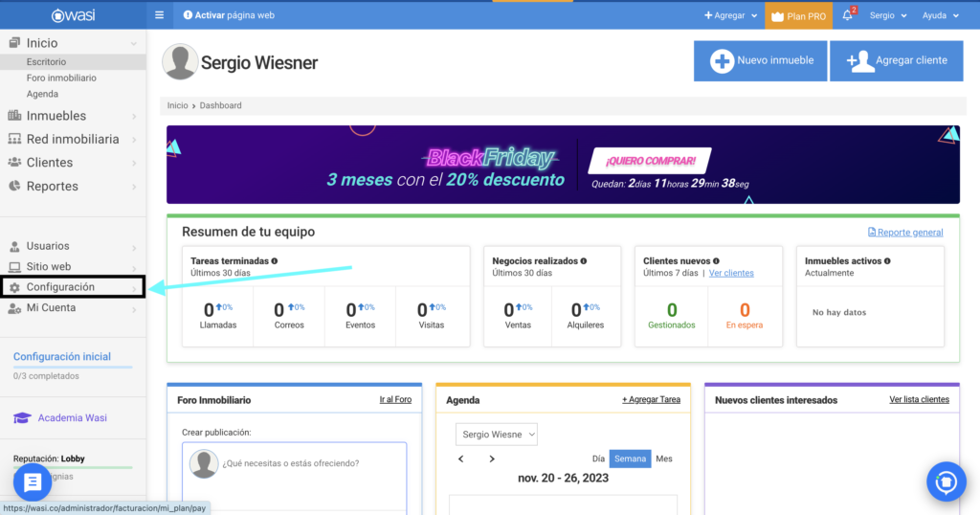Click the Clientes sidebar icon
The width and height of the screenshot is (980, 515).
point(14,163)
